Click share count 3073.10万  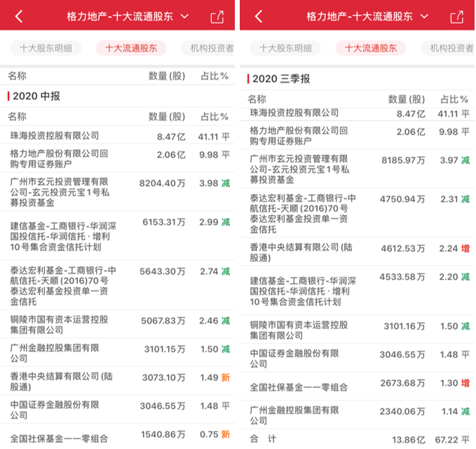pos(163,378)
